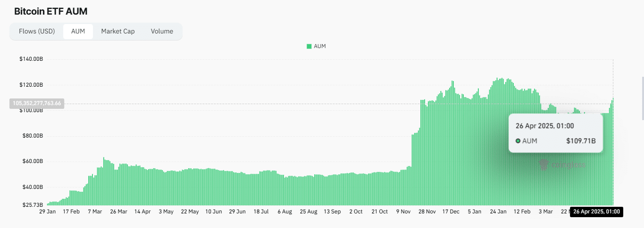The height and width of the screenshot is (228, 644).
Task: Click the $109.71B value in tooltip
Action: click(x=580, y=141)
